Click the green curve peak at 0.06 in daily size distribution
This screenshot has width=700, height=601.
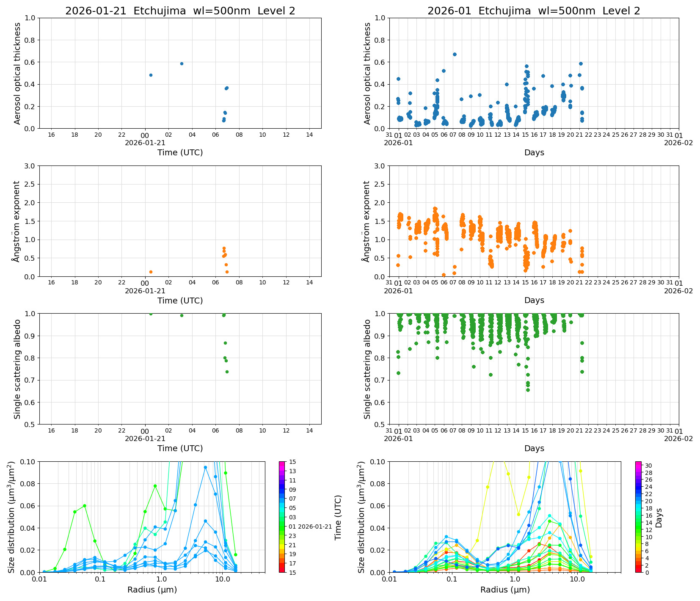85,506
